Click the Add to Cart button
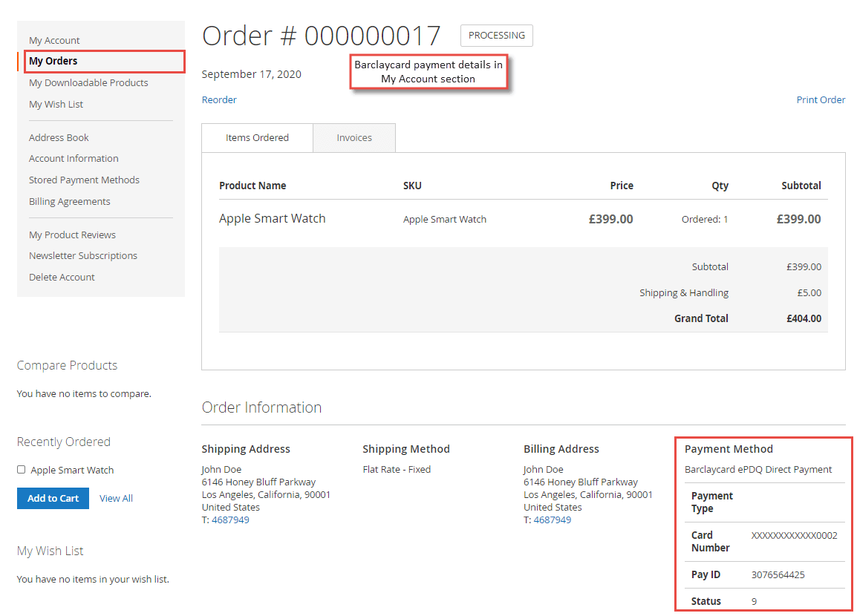Screen dimensions: 857x616 coord(53,498)
